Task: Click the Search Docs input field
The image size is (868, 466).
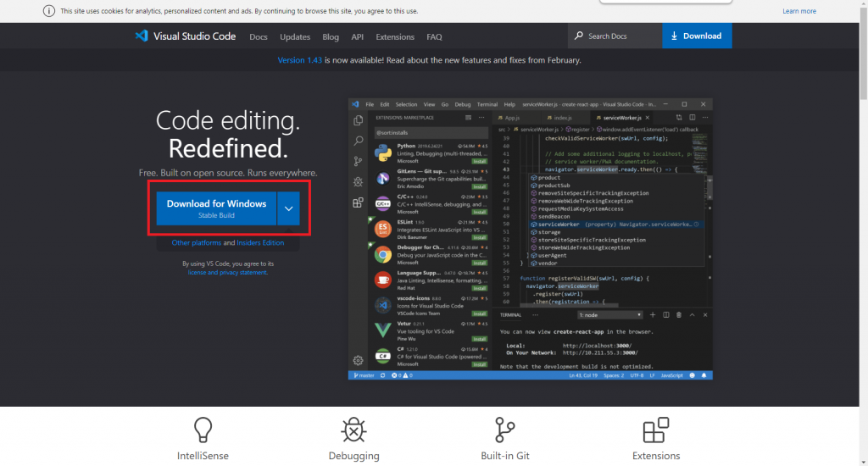Action: [615, 36]
